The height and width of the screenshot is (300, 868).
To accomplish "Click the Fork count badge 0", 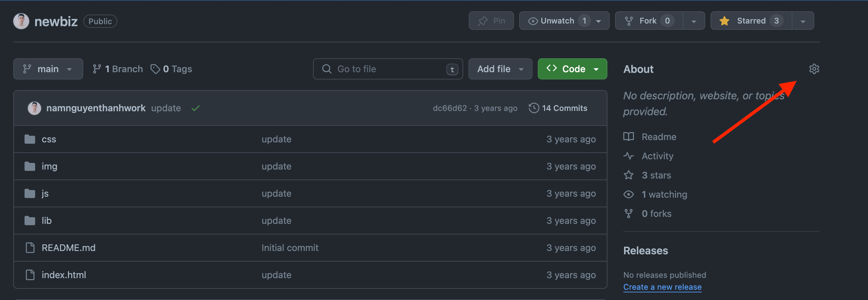I will [667, 21].
